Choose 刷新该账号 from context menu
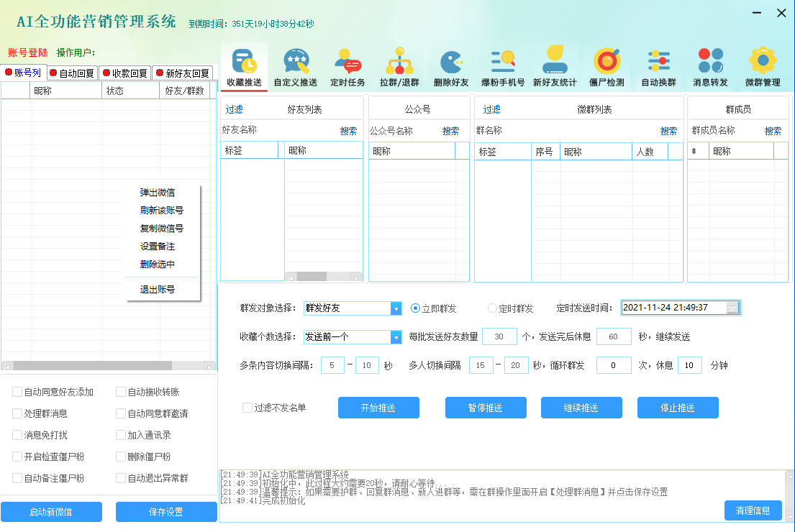 162,210
